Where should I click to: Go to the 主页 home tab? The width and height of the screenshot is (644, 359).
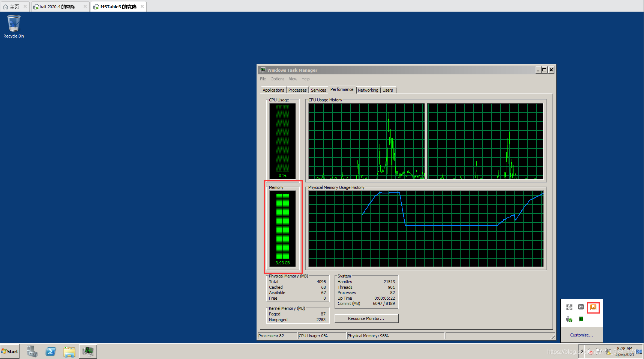(x=14, y=7)
